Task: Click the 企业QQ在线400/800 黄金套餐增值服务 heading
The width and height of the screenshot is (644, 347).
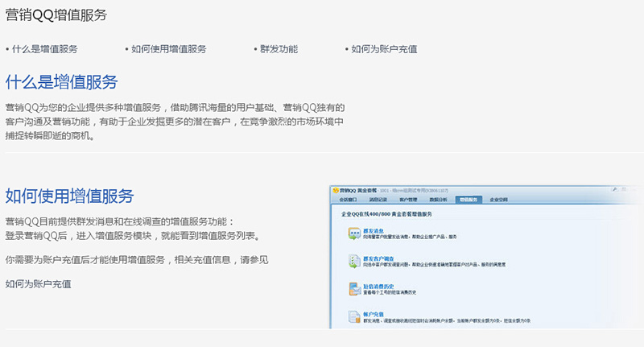Action: click(x=386, y=214)
